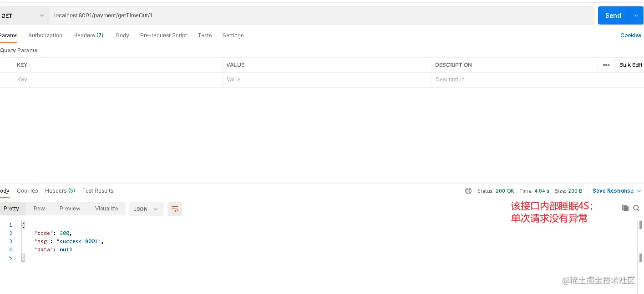This screenshot has height=294, width=644.
Task: Click the Key input cell
Action: point(117,80)
